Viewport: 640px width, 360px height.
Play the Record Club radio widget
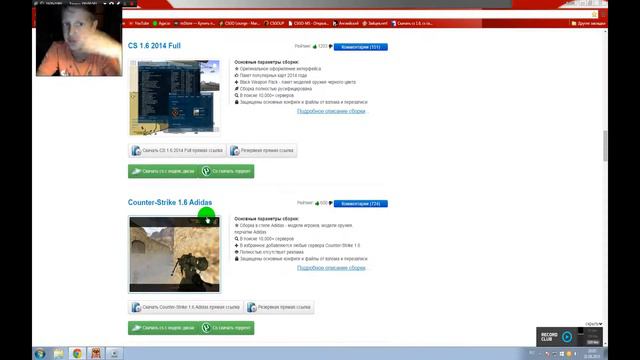point(567,337)
